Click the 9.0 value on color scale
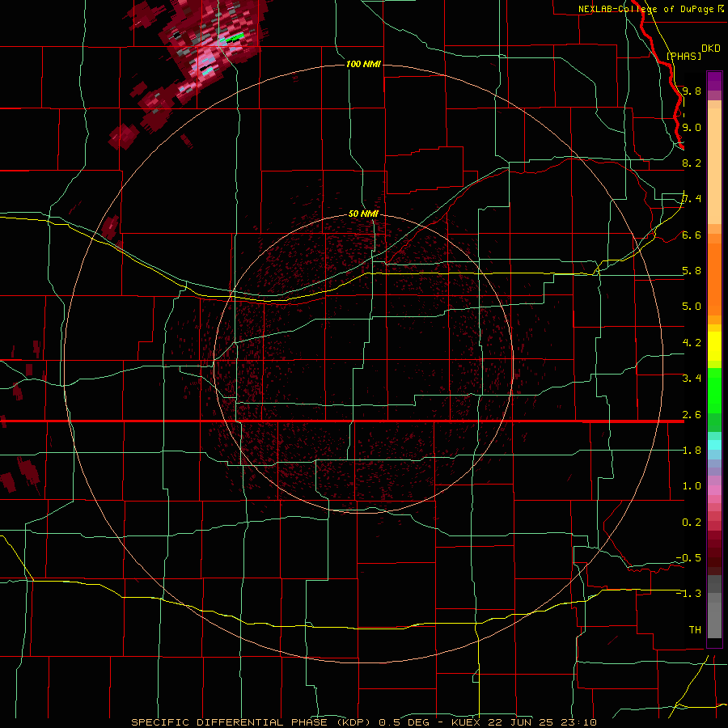Image resolution: width=728 pixels, height=728 pixels. pos(692,127)
